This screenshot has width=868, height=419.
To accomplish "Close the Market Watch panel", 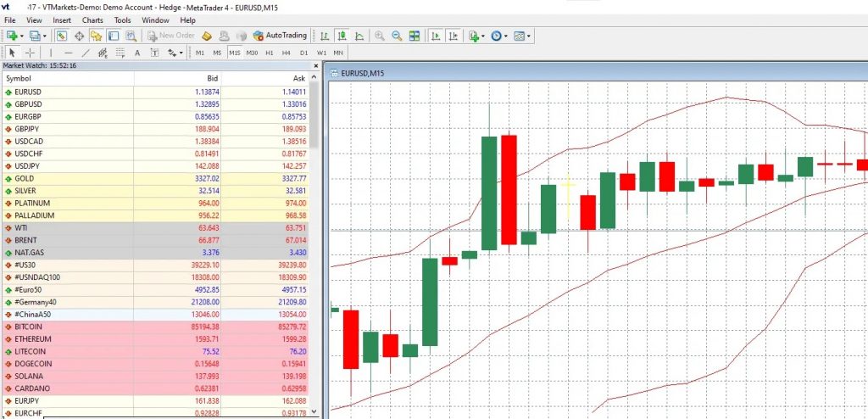I will pos(316,65).
